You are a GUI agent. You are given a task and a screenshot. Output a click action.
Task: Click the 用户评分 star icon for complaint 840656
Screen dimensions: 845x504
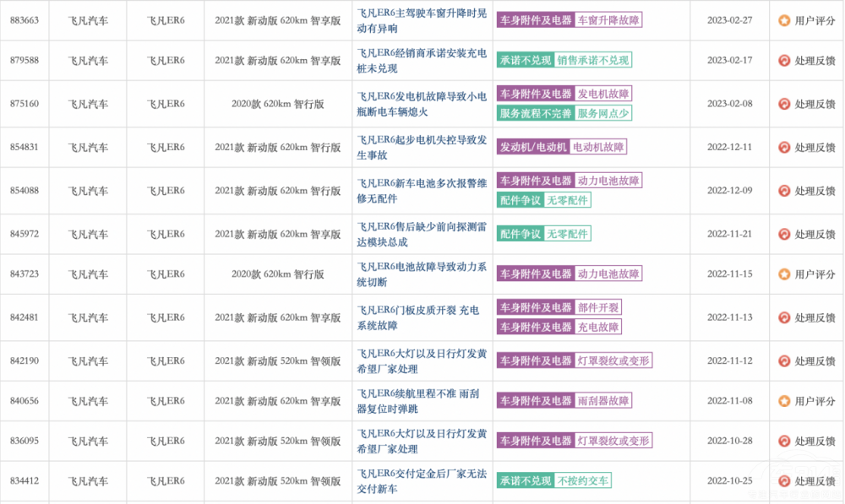pyautogui.click(x=784, y=401)
